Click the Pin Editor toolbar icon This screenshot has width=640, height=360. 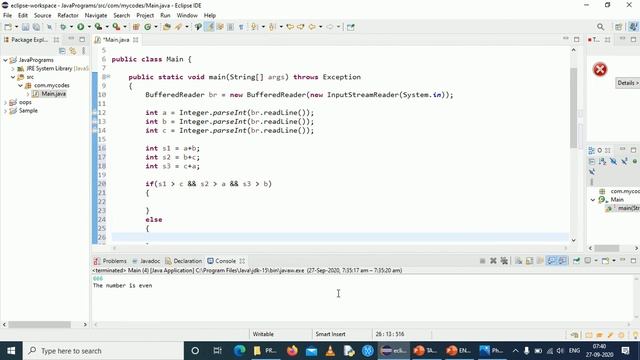pyautogui.click(x=351, y=27)
